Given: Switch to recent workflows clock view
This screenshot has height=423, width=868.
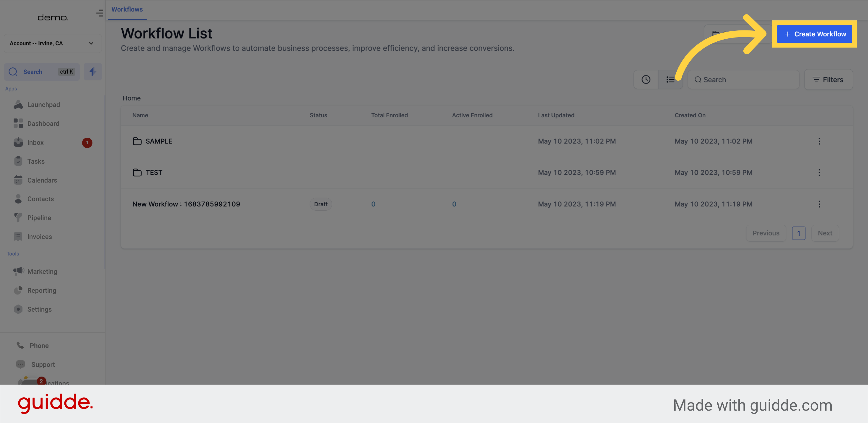Looking at the screenshot, I should tap(646, 79).
